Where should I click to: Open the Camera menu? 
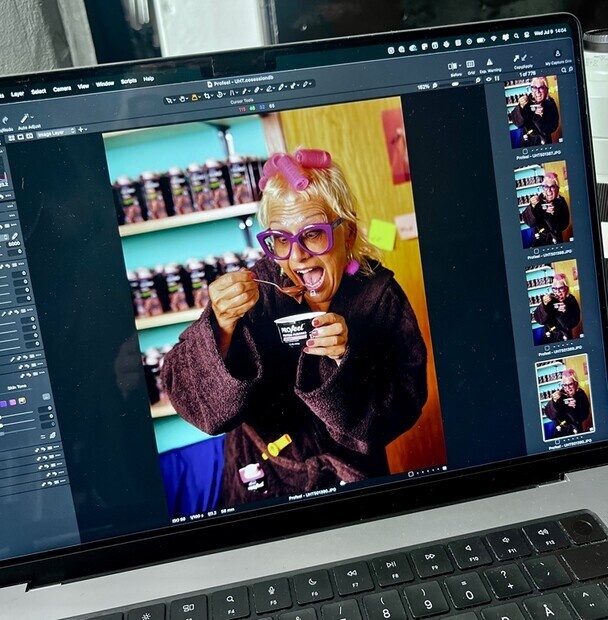pyautogui.click(x=62, y=89)
